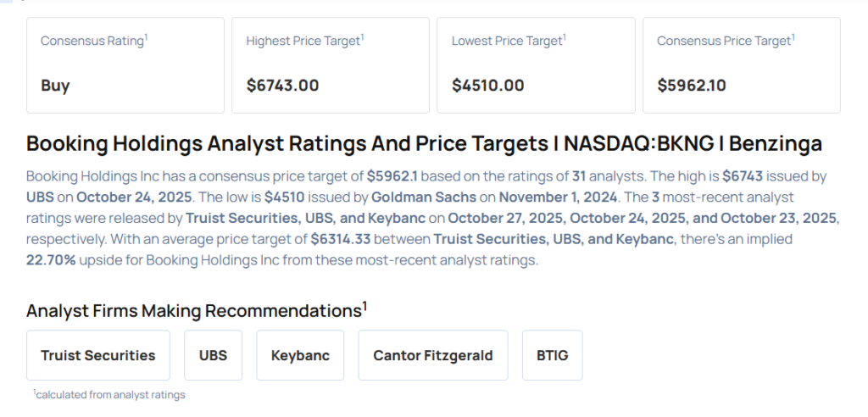This screenshot has width=868, height=417.
Task: Select the BTIG analyst firm button
Action: tap(552, 355)
